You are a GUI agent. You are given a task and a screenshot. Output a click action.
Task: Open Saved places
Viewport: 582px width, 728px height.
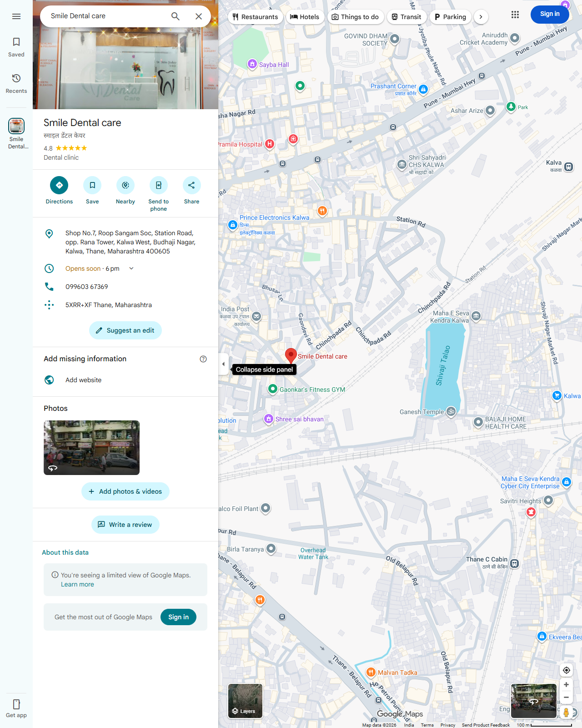coord(16,47)
